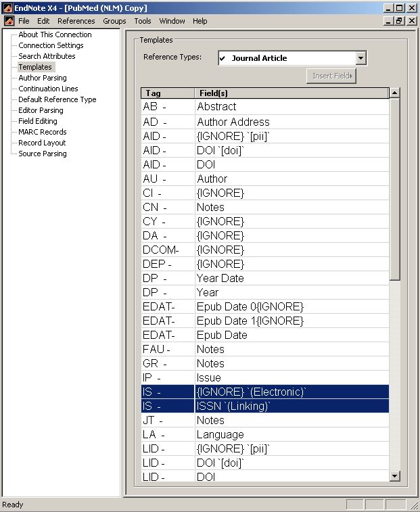Click the EndNote title bar application icon
Image resolution: width=420 pixels, height=512 pixels.
(8, 8)
